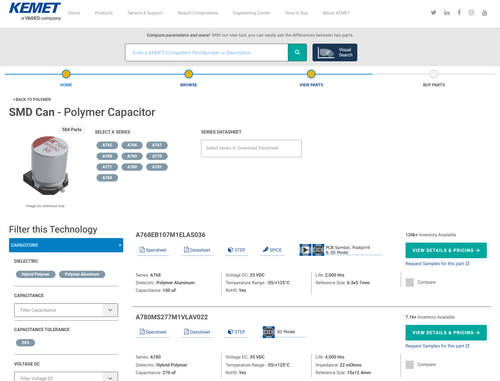
Task: Download STEP file for A780MS277M1VLAV022
Action: (x=237, y=332)
